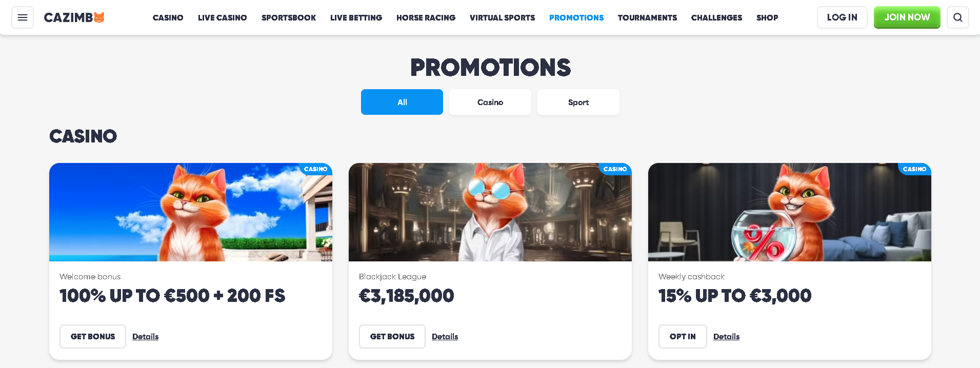The width and height of the screenshot is (980, 368).
Task: Click CASINO badge on Welcome bonus card
Action: click(x=315, y=169)
